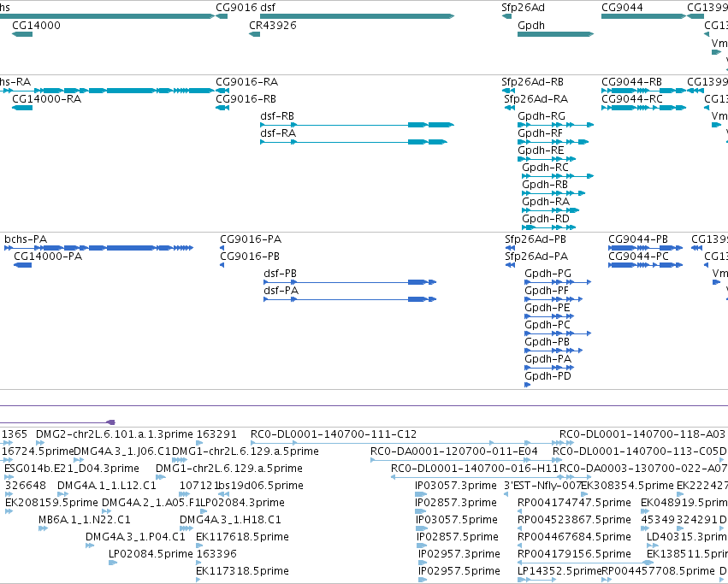This screenshot has height=584, width=728.
Task: Click transcript CG9016-RA
Action: 246,82
